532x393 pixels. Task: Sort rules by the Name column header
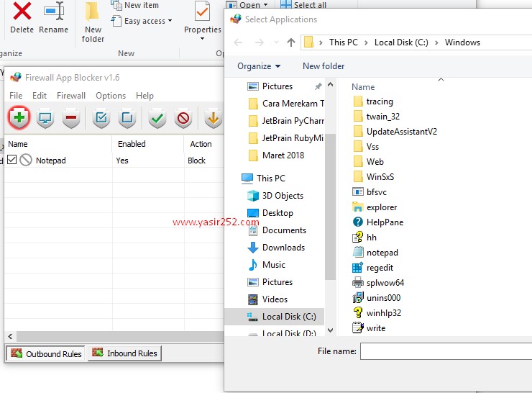[x=58, y=144]
